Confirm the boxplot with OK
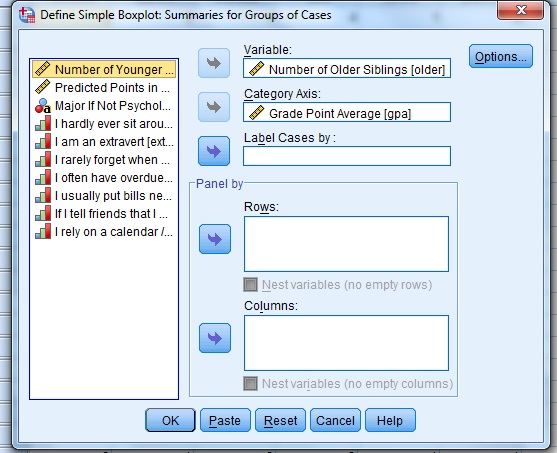Screen dimensions: 557x453 click(x=170, y=420)
